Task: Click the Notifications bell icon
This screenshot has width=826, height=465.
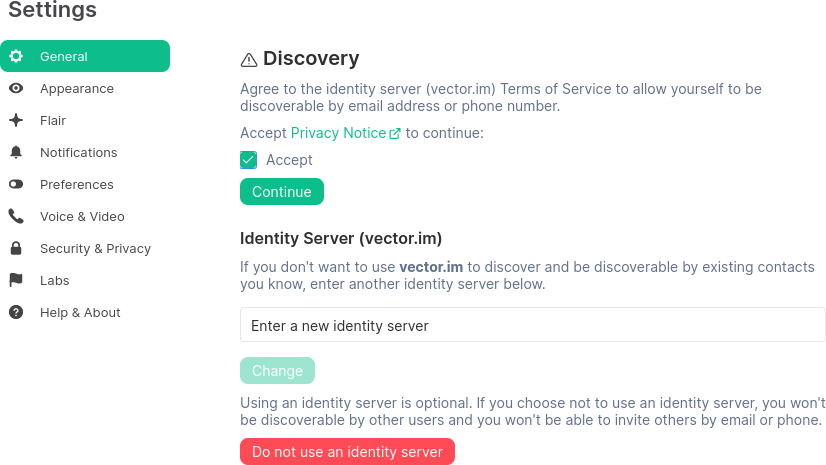Action: (x=16, y=152)
